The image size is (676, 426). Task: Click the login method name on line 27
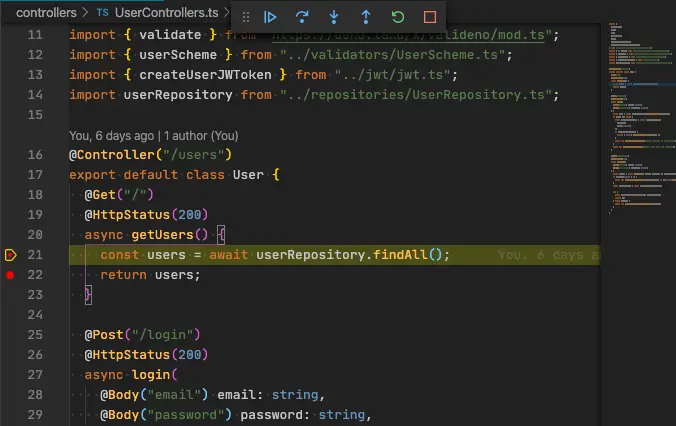pyautogui.click(x=151, y=375)
